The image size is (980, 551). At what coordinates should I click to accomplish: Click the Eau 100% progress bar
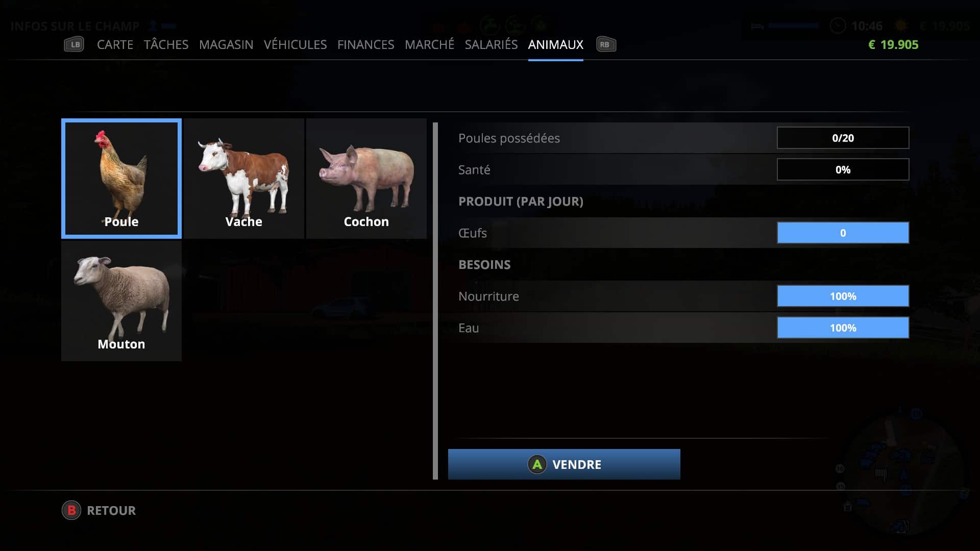[x=843, y=328]
